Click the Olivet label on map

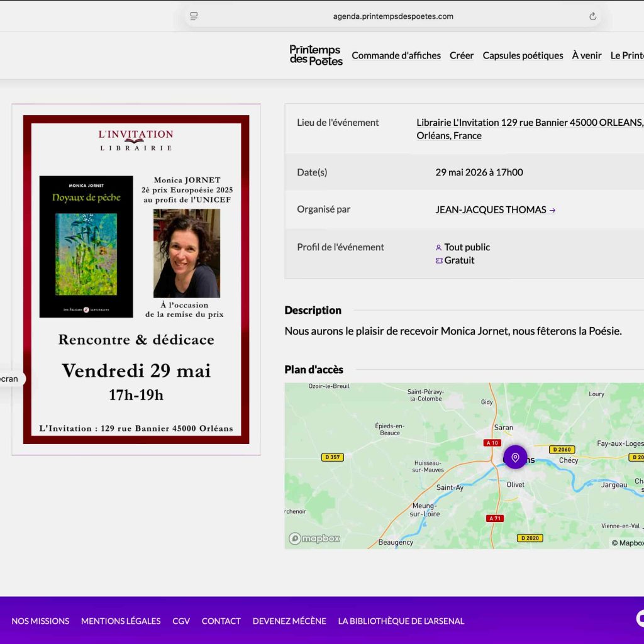[x=516, y=485]
